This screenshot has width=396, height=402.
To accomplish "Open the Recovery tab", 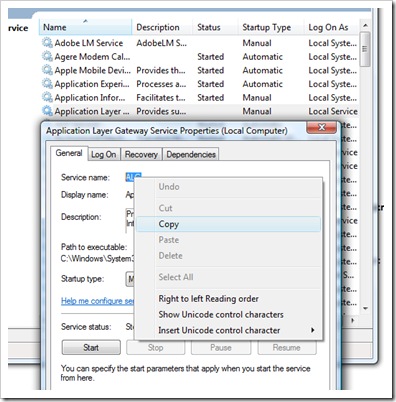I will tap(141, 155).
